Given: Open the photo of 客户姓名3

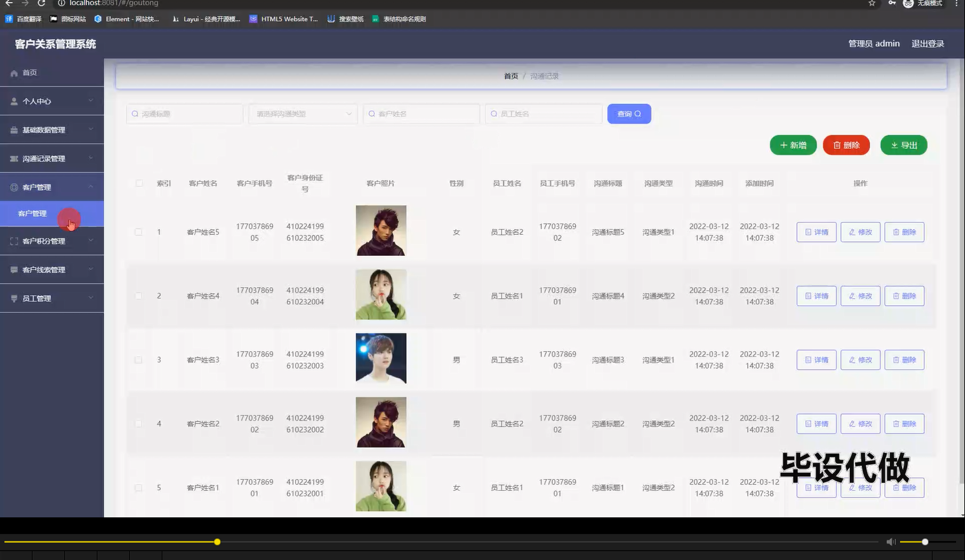Looking at the screenshot, I should tap(381, 358).
